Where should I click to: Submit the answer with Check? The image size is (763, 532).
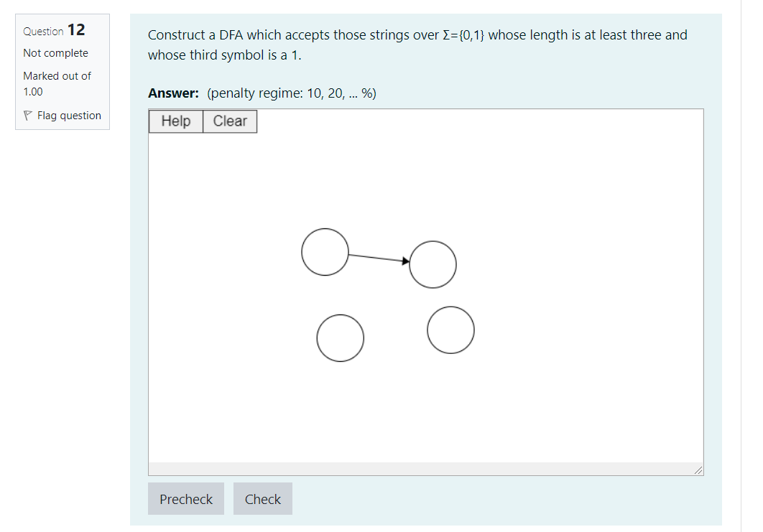pyautogui.click(x=262, y=499)
